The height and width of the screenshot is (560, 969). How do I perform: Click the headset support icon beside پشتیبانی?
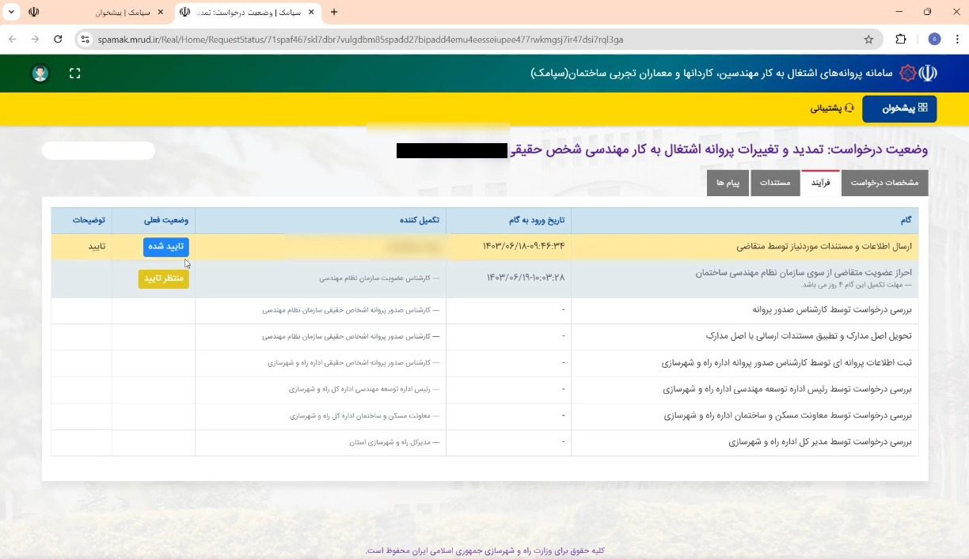849,108
